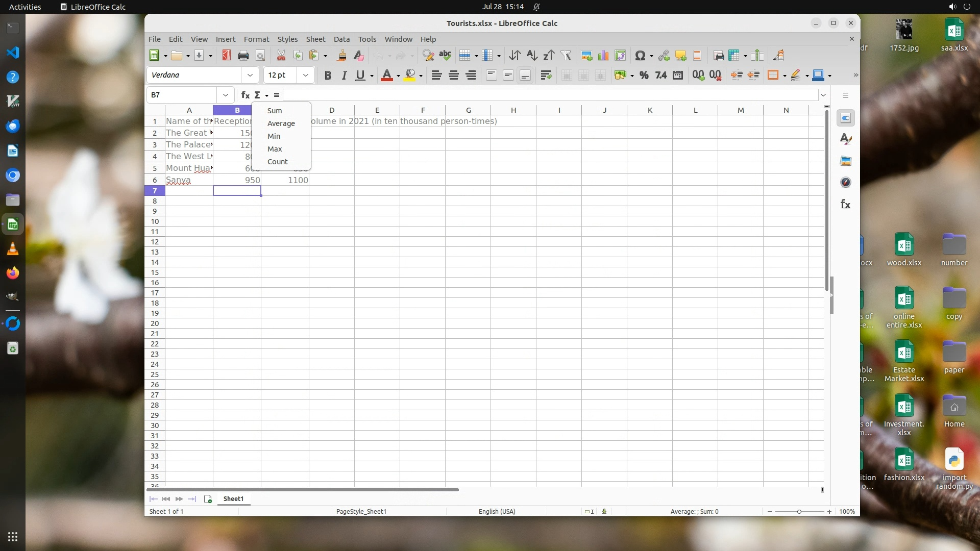Expand the font size 12 pt dropdown
This screenshot has width=980, height=551.
pyautogui.click(x=305, y=75)
